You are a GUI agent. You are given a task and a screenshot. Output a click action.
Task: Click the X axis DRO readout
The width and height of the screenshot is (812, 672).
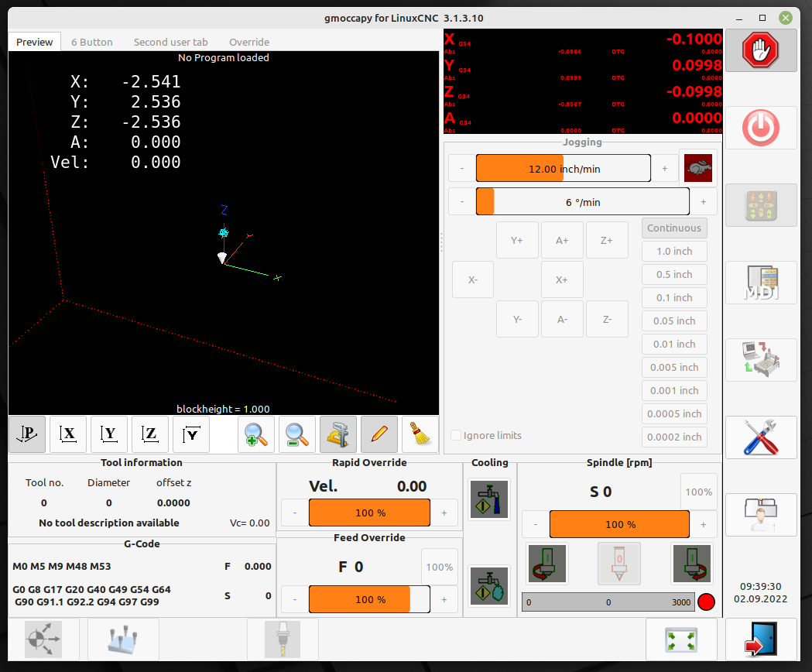point(583,42)
